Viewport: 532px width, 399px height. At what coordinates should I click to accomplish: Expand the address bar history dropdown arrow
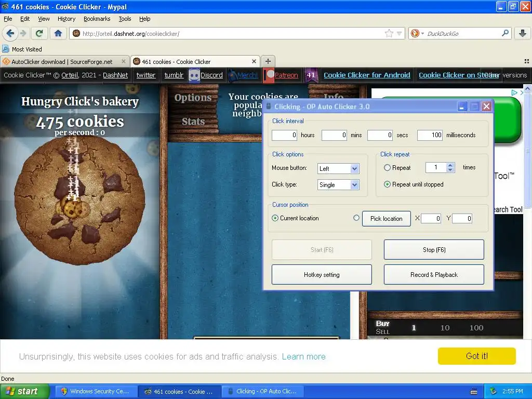400,33
